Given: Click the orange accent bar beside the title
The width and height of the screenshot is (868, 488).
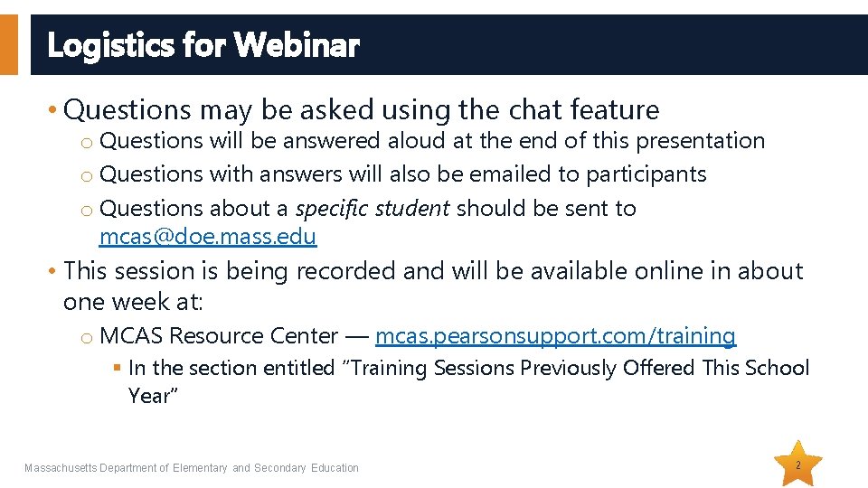Looking at the screenshot, I should [8, 43].
